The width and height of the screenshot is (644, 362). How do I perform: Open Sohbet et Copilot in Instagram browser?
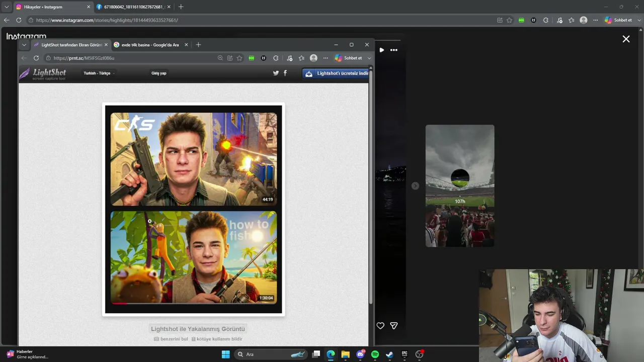pyautogui.click(x=618, y=20)
